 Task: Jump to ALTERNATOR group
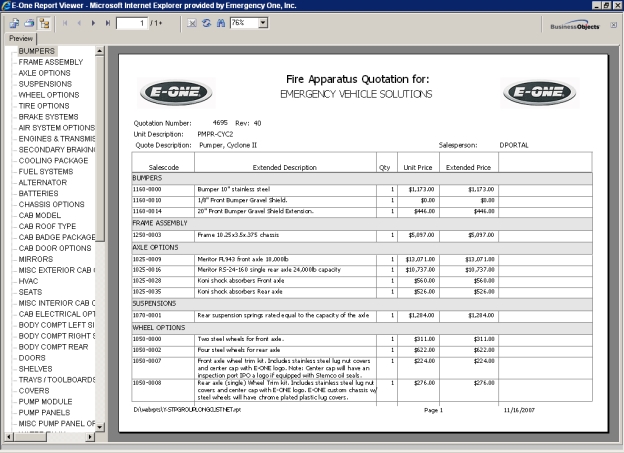[x=43, y=182]
